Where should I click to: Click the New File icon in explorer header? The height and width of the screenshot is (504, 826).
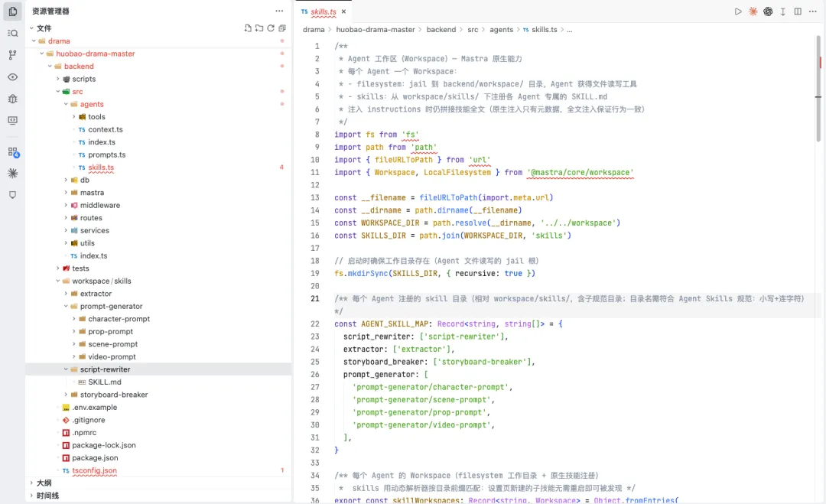248,28
